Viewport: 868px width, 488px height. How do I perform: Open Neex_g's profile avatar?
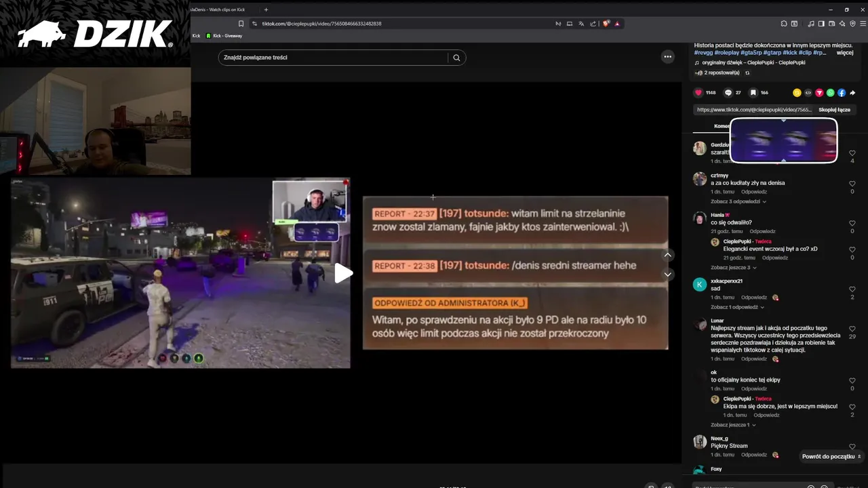pyautogui.click(x=700, y=442)
